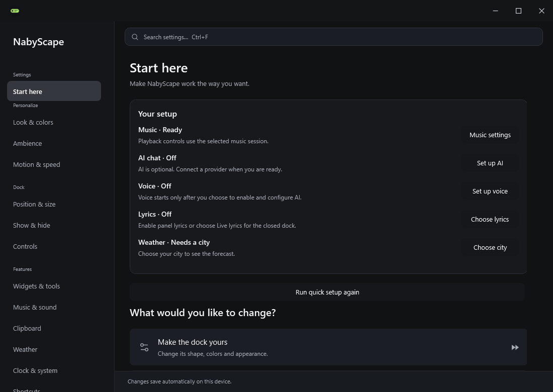Minimize the NabyScape window
Viewport: 553px width, 392px height.
(496, 11)
